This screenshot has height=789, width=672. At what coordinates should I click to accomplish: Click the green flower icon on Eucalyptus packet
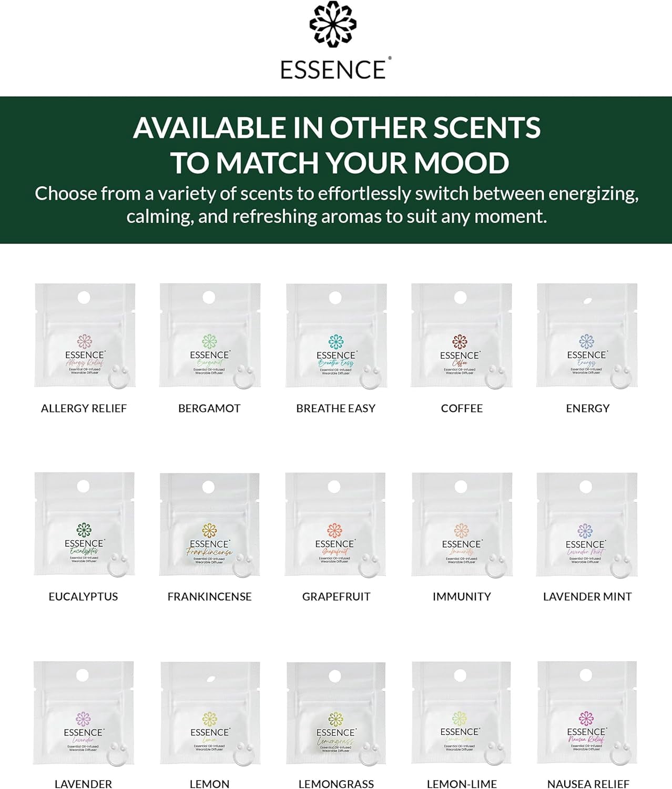click(x=84, y=530)
